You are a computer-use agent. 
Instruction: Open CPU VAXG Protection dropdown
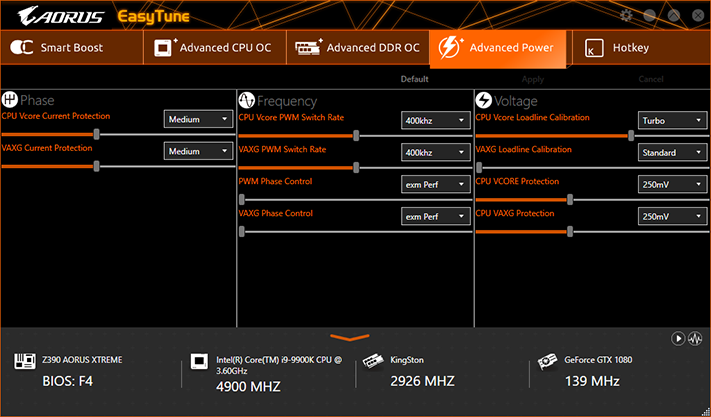tap(672, 217)
